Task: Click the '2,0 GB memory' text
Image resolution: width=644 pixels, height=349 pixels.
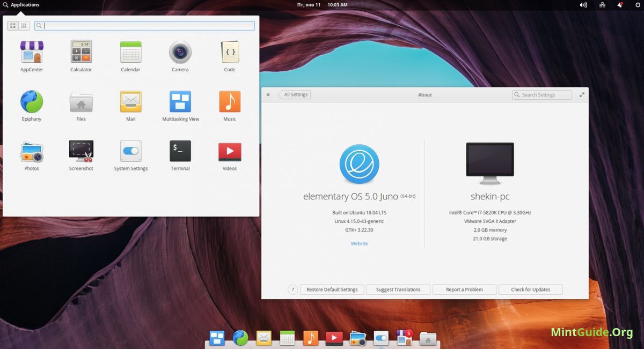Action: click(490, 230)
